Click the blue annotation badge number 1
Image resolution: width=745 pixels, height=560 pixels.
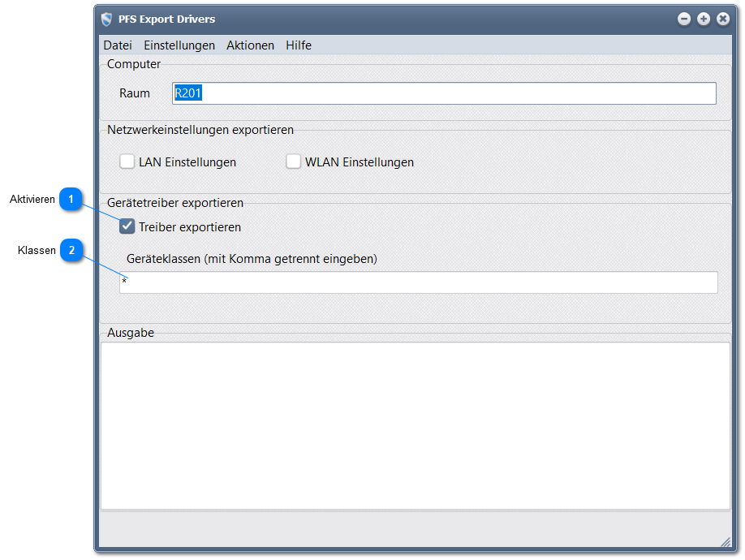point(71,200)
